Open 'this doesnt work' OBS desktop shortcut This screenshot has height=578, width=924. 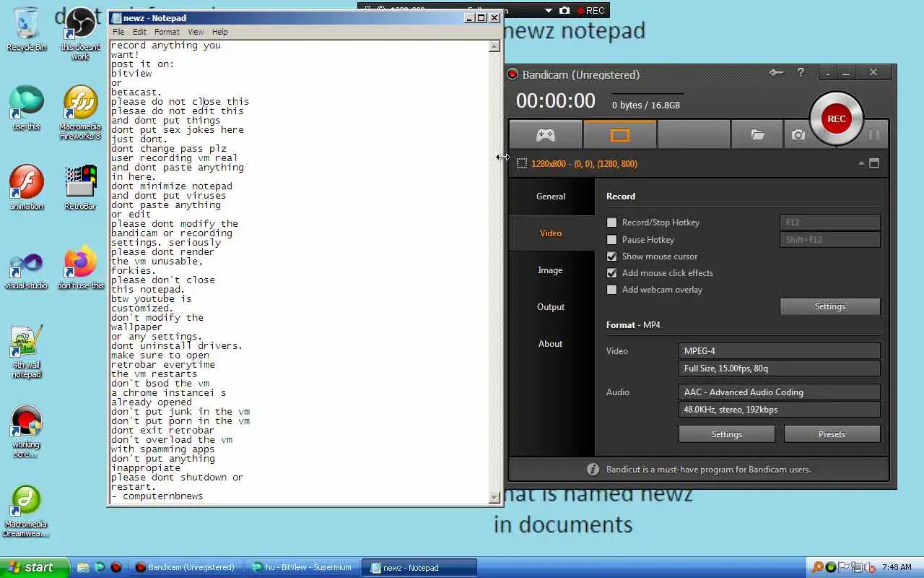pos(80,33)
